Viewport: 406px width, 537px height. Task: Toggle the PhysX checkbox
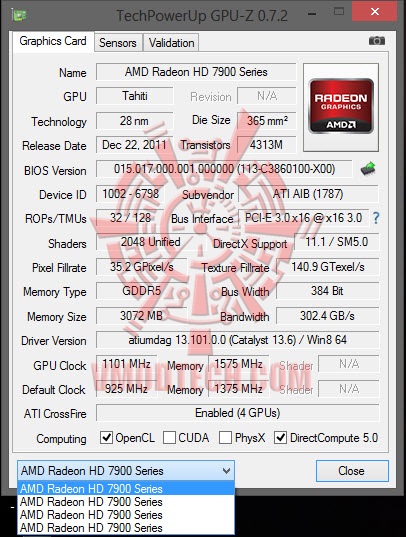[x=225, y=437]
